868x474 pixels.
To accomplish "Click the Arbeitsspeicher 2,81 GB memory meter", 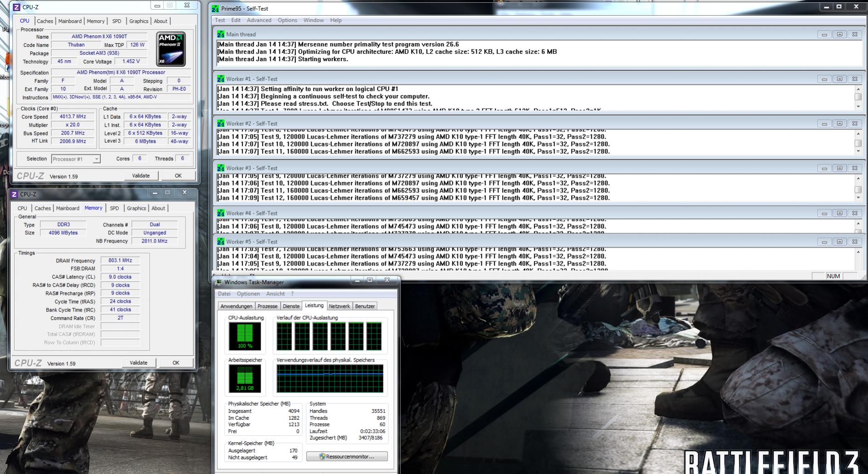I will pos(245,378).
